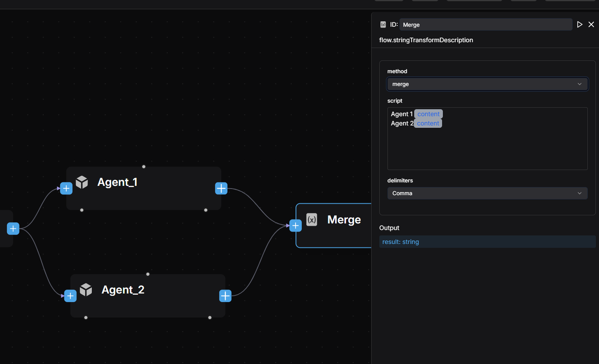This screenshot has width=599, height=364.
Task: Click the plus connector left of Agent_1
Action: [66, 188]
